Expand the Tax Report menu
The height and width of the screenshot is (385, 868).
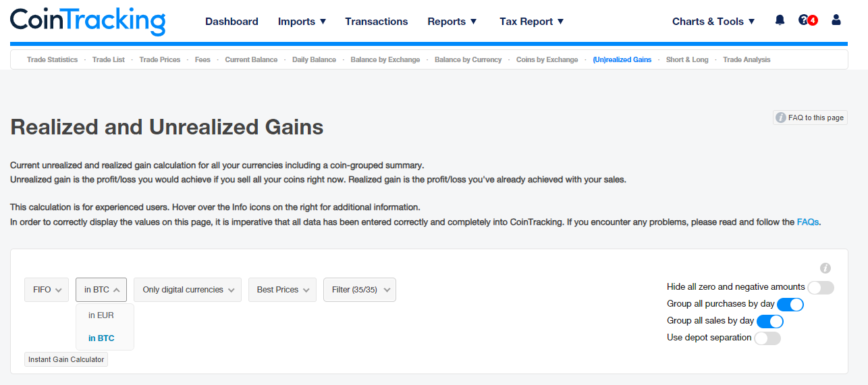pyautogui.click(x=532, y=22)
